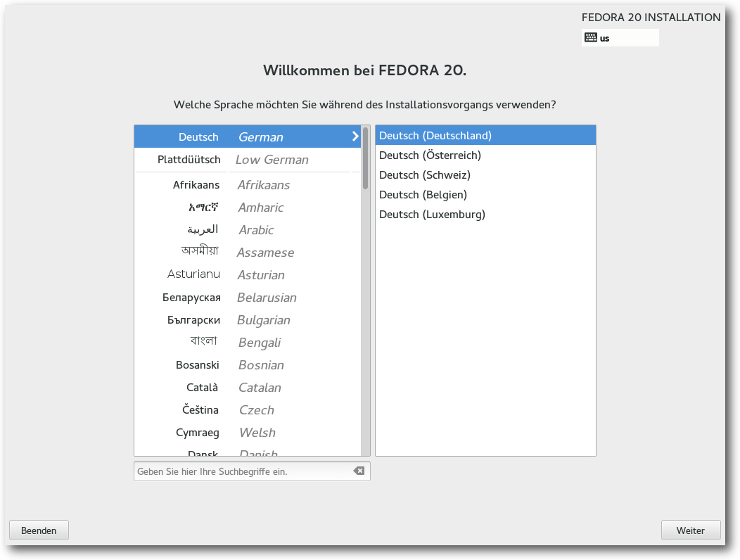Select Беларуская Belarusian row
The height and width of the screenshot is (560, 740).
248,298
